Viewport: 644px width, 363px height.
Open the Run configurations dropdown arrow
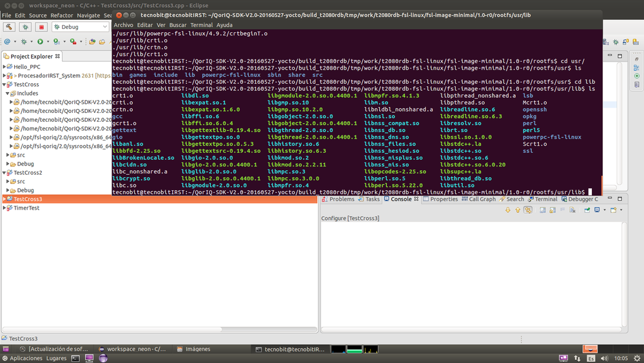48,41
